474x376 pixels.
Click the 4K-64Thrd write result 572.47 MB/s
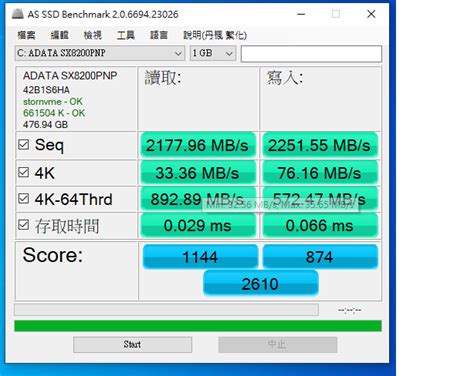point(320,199)
